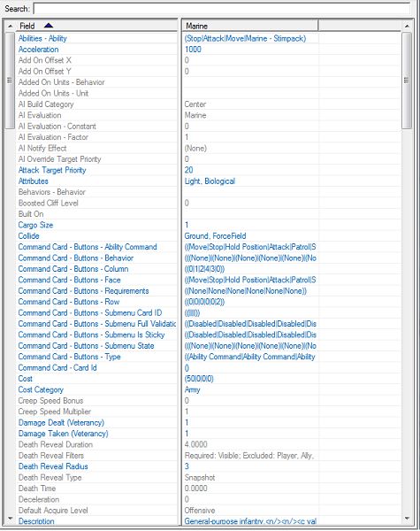Select the Abilities - Ability field
This screenshot has height=531, width=420.
[x=96, y=38]
